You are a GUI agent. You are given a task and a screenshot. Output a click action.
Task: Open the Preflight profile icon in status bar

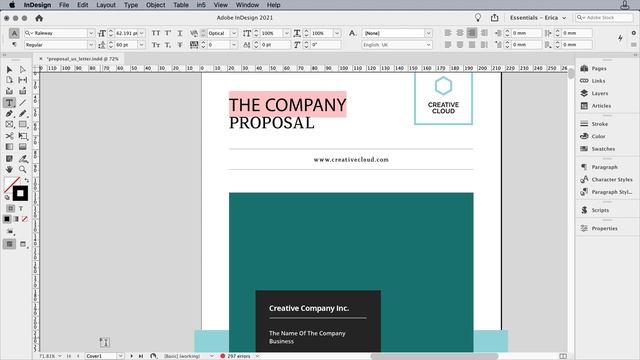click(153, 356)
